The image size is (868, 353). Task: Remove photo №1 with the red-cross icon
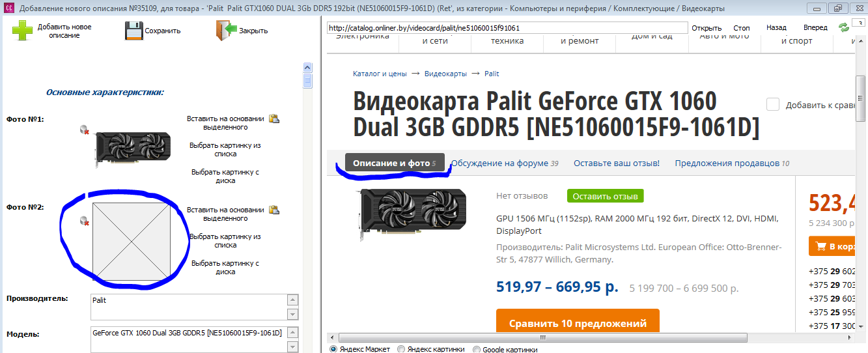click(84, 130)
